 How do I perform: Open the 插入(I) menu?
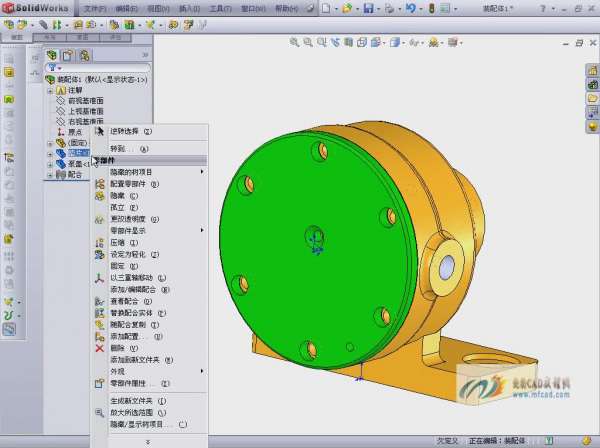[189, 8]
